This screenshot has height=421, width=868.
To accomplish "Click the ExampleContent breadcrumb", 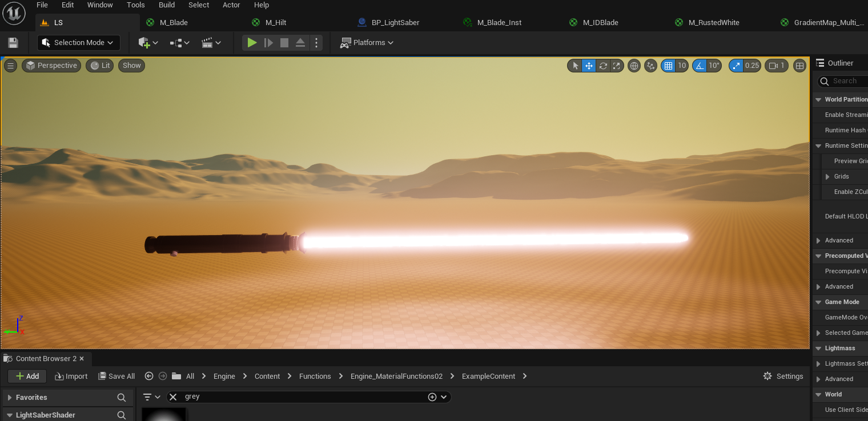I will [x=488, y=377].
